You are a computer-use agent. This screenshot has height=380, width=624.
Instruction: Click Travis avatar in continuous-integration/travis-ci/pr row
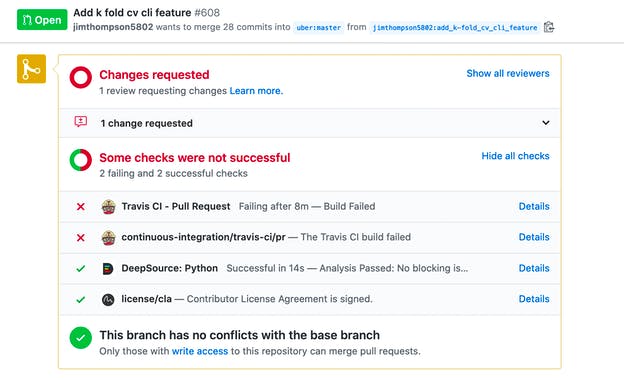(108, 238)
